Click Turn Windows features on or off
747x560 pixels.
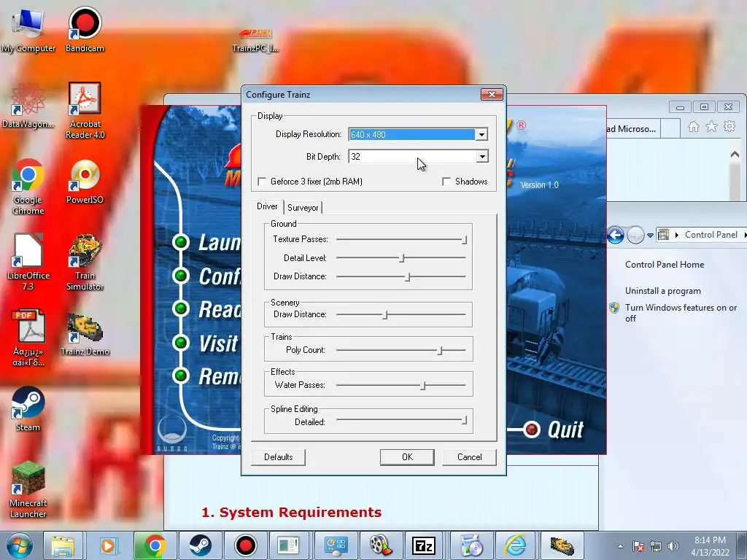(681, 313)
